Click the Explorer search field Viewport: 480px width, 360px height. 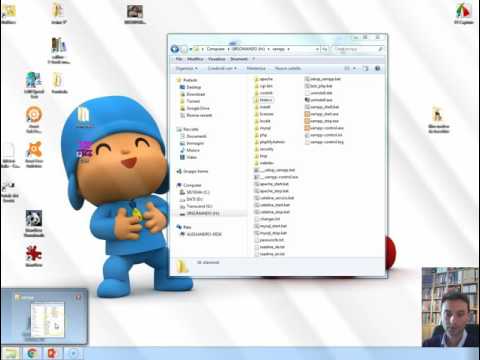[x=358, y=49]
